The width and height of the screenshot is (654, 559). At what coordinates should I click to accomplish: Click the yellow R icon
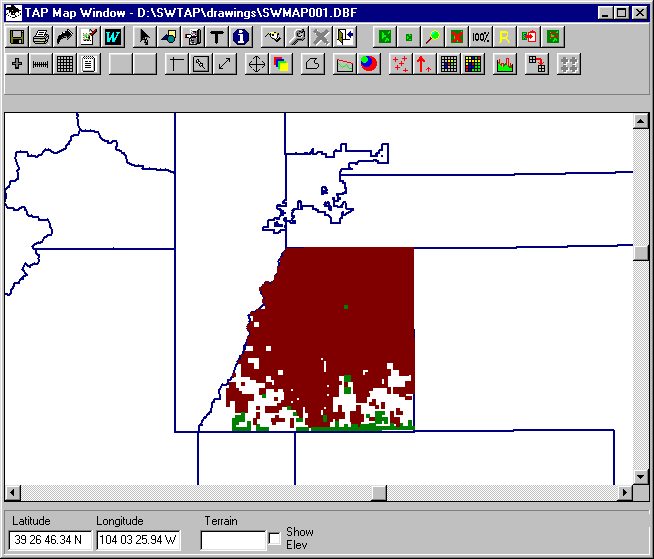pos(504,37)
